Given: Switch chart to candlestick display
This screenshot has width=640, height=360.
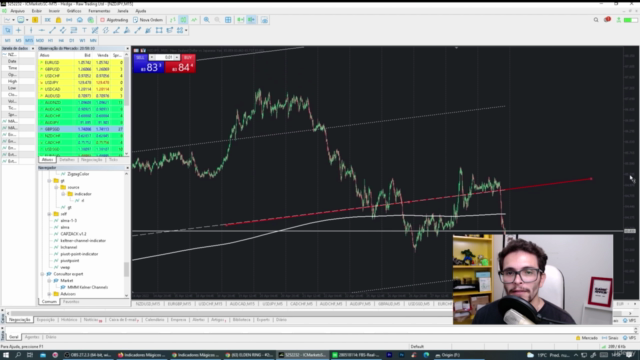Looking at the screenshot, I should click(x=184, y=20).
